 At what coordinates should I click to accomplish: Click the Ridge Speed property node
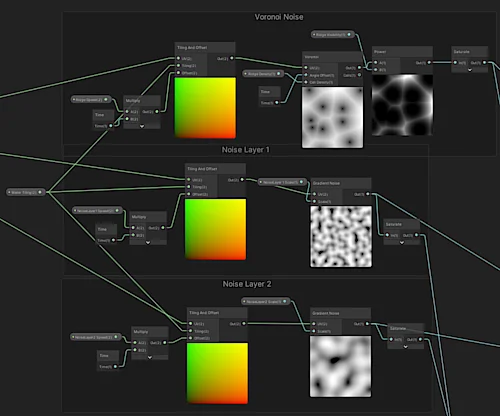click(91, 99)
